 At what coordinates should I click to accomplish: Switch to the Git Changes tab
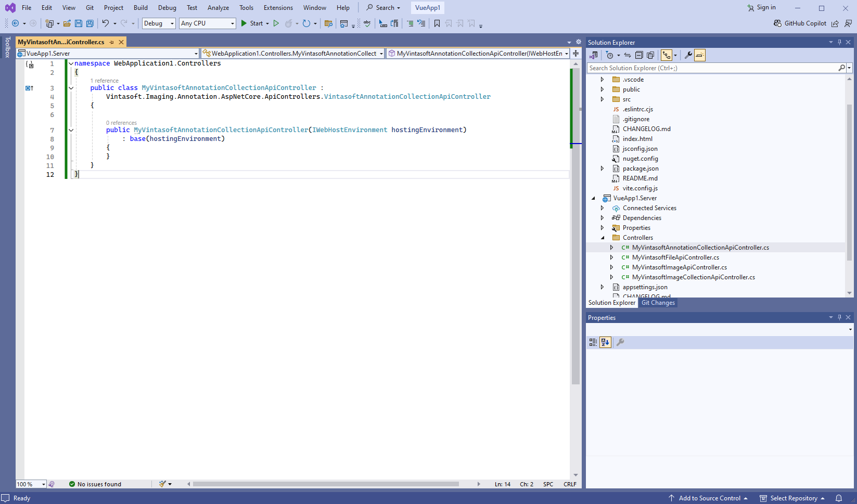click(x=658, y=303)
